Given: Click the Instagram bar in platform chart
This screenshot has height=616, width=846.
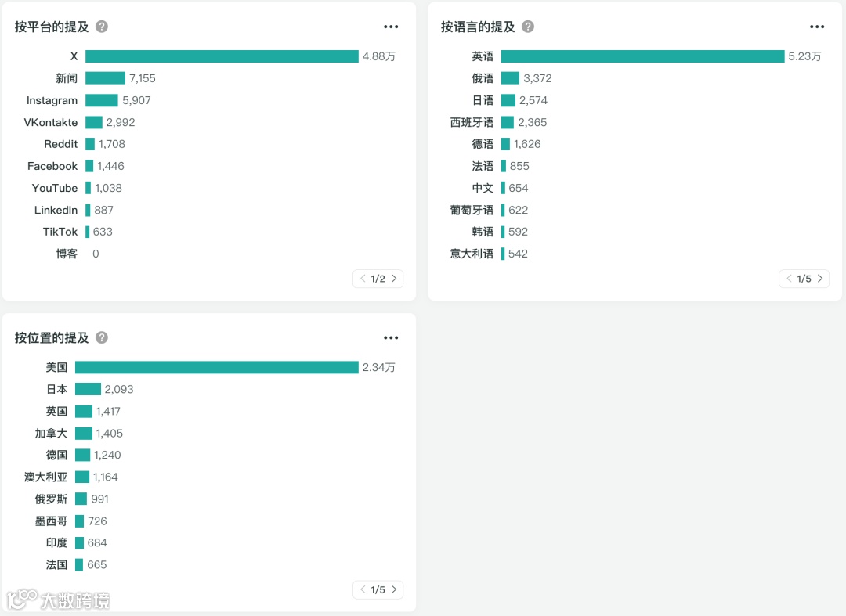Looking at the screenshot, I should point(101,100).
